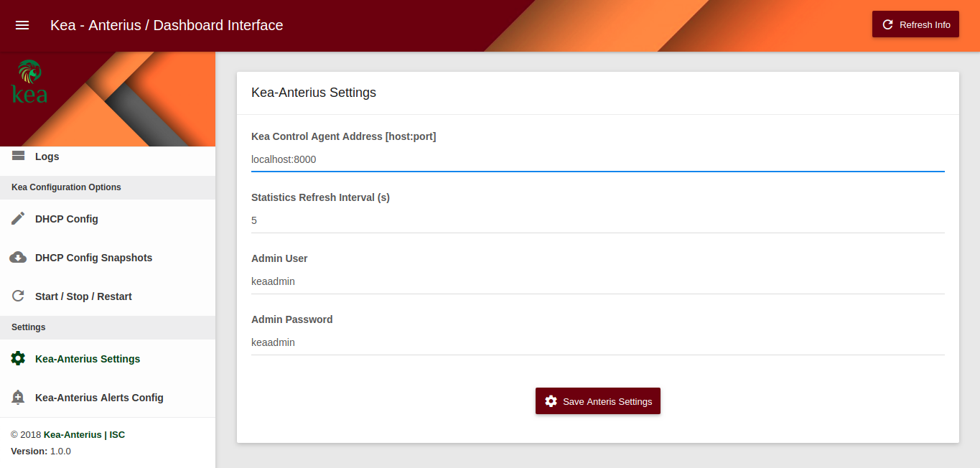Viewport: 980px width, 468px height.
Task: Click the 'Kea Control Agent Address [host:port]' label
Action: [344, 136]
